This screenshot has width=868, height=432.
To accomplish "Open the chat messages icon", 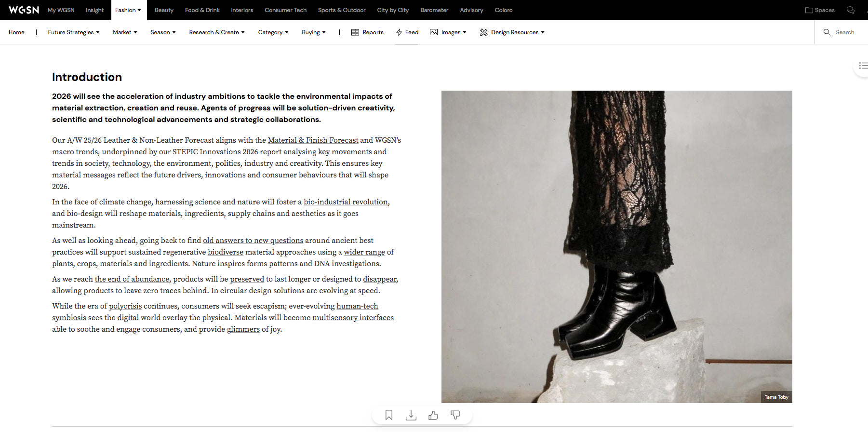I will 851,10.
